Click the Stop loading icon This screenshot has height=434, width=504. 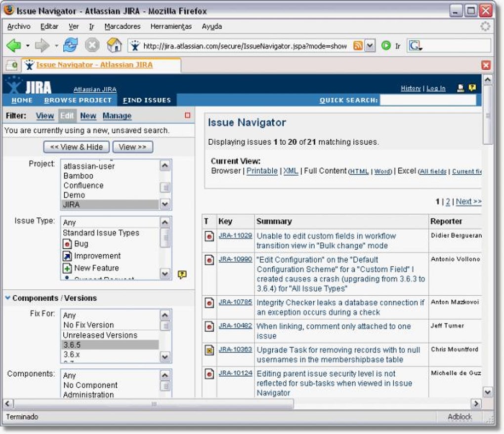tap(92, 45)
